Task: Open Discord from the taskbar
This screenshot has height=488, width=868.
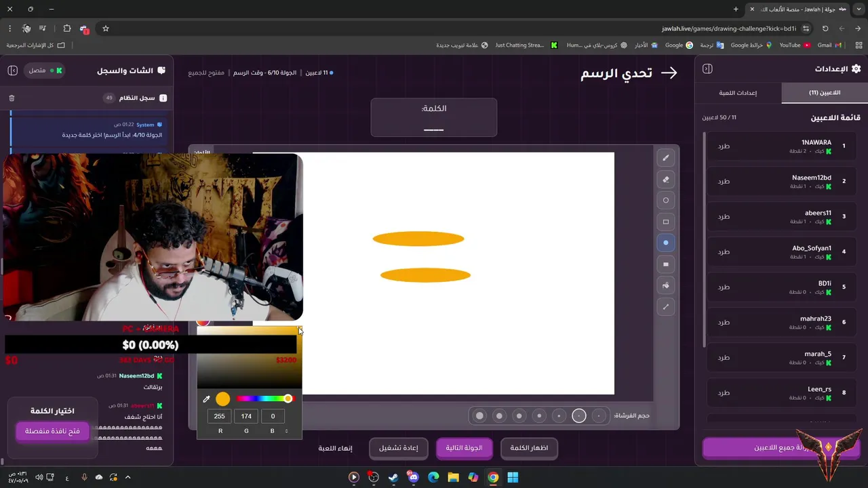Action: tap(414, 477)
